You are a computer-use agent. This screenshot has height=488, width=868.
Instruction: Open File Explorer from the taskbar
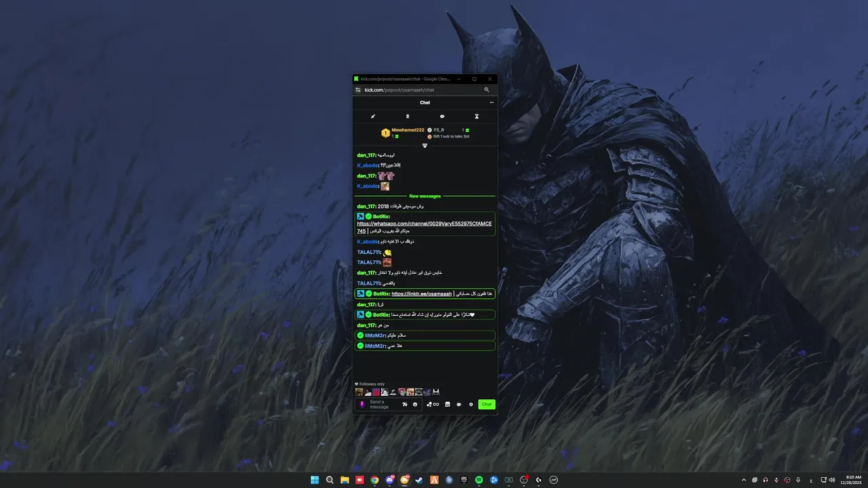344,480
